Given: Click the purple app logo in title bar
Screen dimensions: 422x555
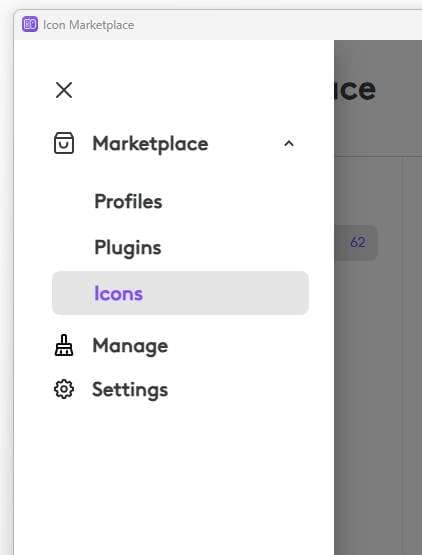Looking at the screenshot, I should [30, 24].
